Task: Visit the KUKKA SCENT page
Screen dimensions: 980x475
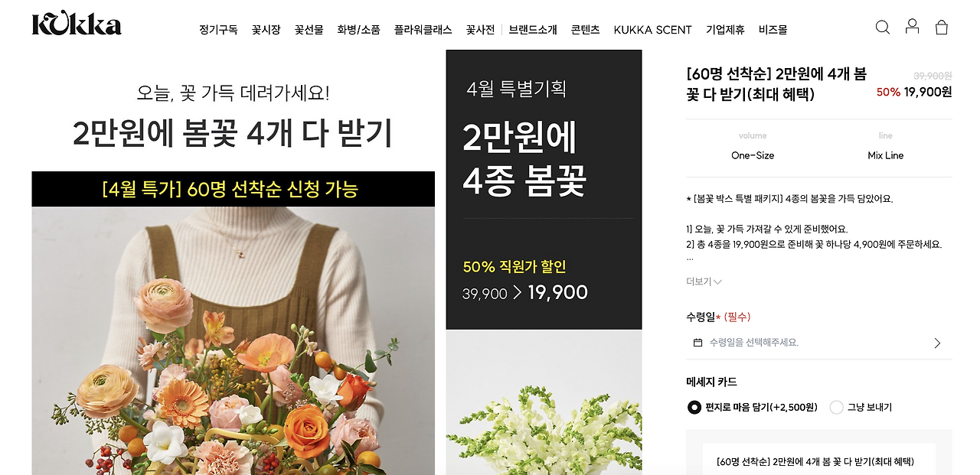Action: (652, 30)
